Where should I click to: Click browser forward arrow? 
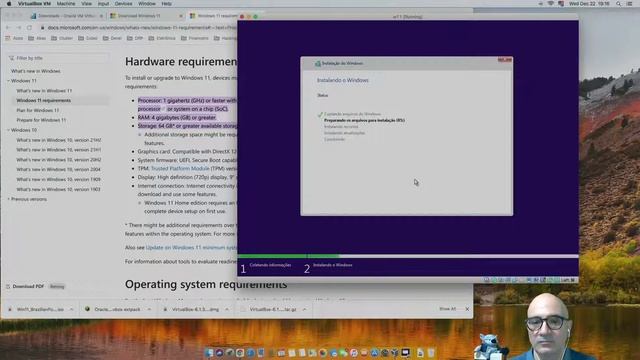point(18,27)
